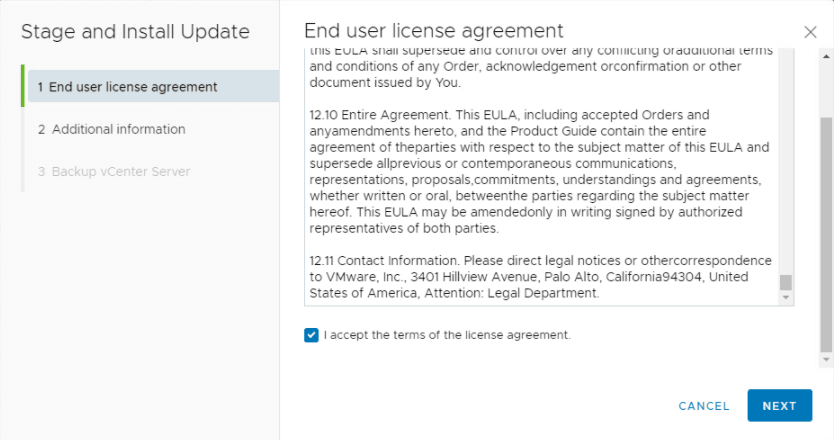Click the dialog's outer scroll-down arrow

pyautogui.click(x=826, y=359)
